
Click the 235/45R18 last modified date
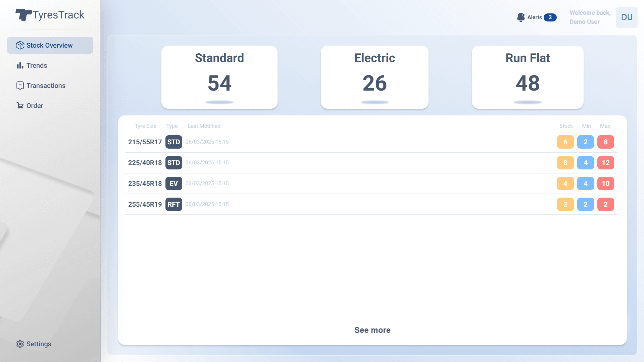207,184
